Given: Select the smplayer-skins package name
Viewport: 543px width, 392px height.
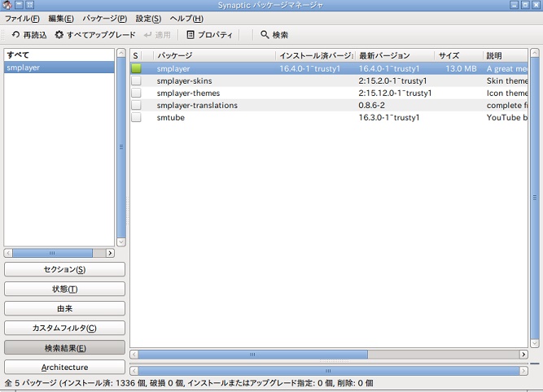Looking at the screenshot, I should (x=184, y=81).
